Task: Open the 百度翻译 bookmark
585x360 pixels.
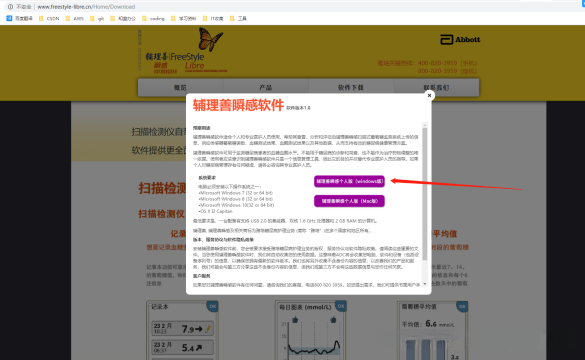Action: (19, 18)
